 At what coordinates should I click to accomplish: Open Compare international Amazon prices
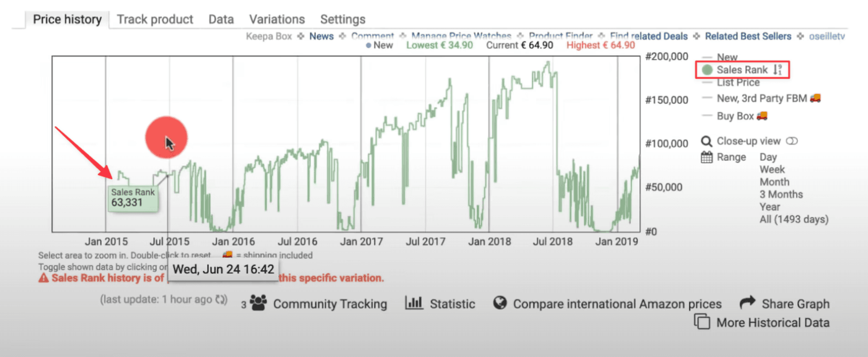pos(617,304)
